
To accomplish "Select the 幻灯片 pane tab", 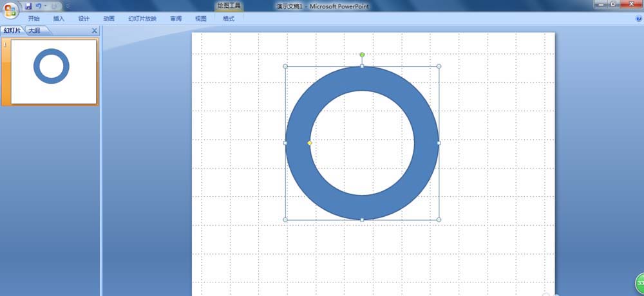I will click(x=12, y=31).
